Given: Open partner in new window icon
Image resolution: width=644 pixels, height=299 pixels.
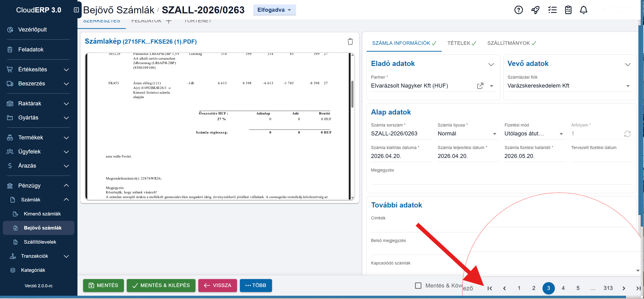Looking at the screenshot, I should click(x=480, y=86).
